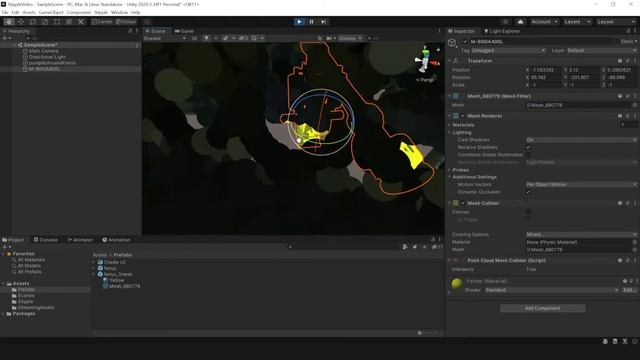The image size is (640, 360).
Task: Toggle Dynamic Occlusion checkbox
Action: point(528,192)
